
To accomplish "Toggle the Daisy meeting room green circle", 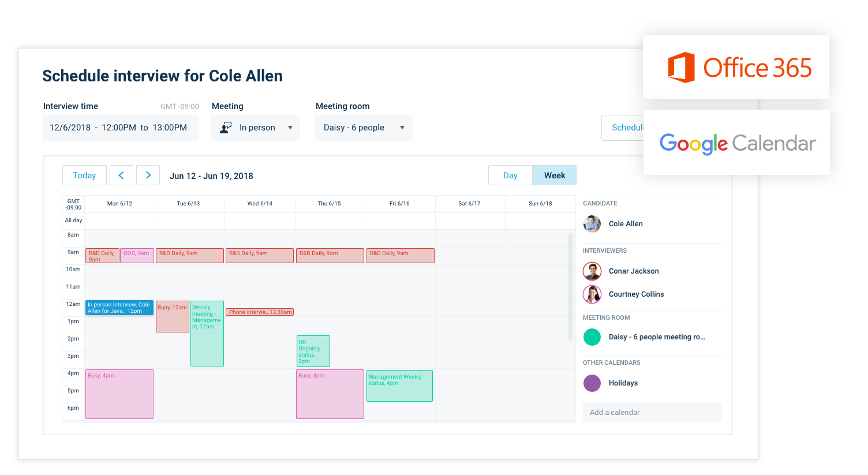I will (x=592, y=337).
